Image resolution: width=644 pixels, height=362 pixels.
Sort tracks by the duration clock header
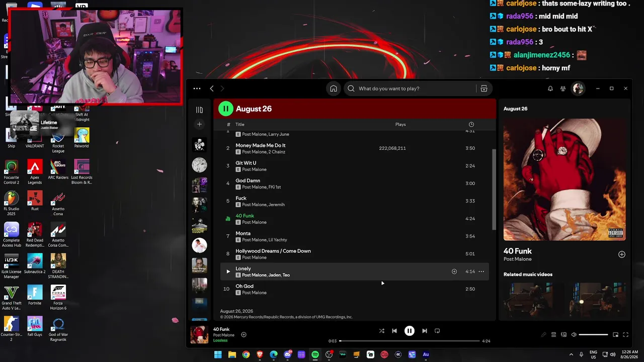(x=471, y=125)
